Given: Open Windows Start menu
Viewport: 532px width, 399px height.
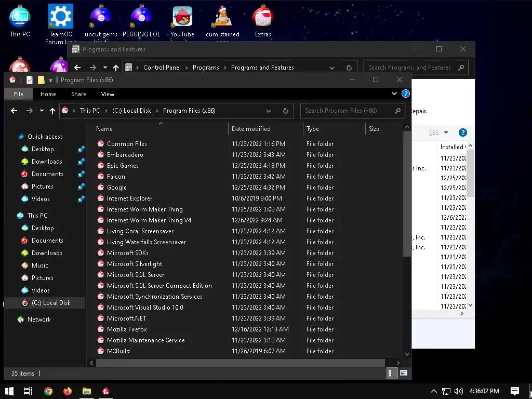Looking at the screenshot, I should tap(9, 391).
